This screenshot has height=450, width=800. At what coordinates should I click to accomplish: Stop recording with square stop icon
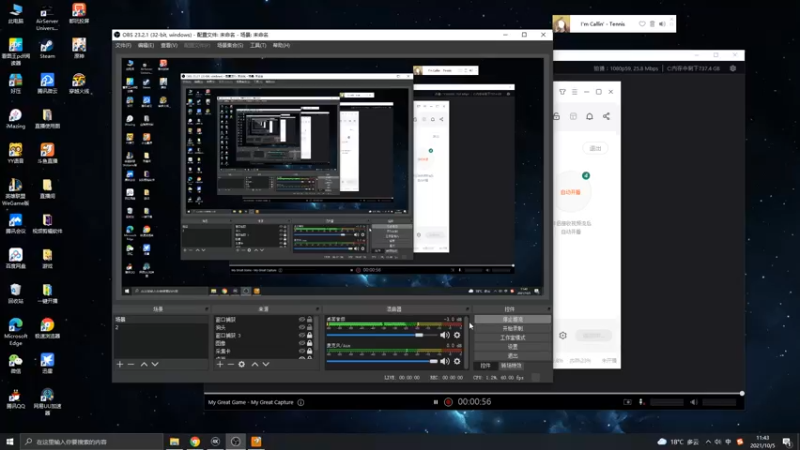[436, 402]
